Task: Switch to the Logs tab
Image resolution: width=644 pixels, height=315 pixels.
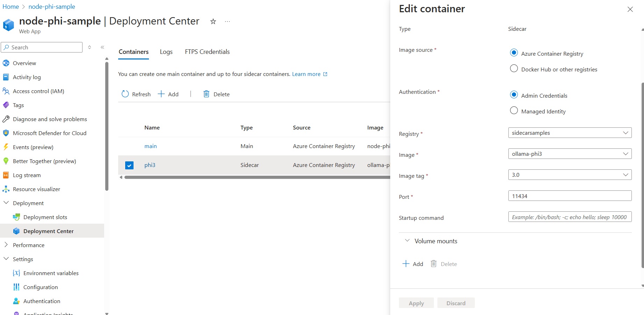Action: (166, 52)
